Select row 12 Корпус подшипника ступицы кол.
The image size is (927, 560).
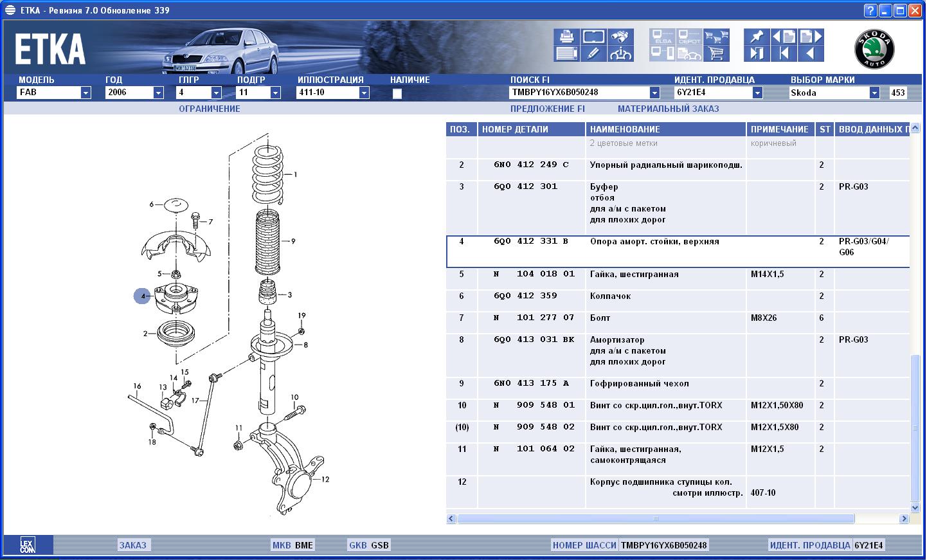pyautogui.click(x=678, y=492)
